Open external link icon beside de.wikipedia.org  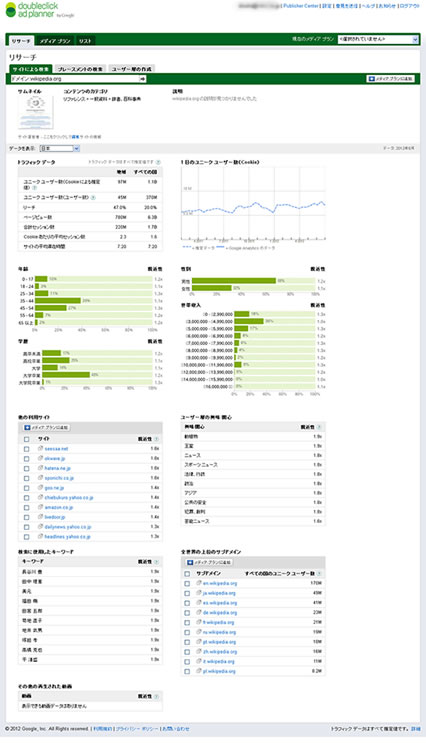pos(199,612)
